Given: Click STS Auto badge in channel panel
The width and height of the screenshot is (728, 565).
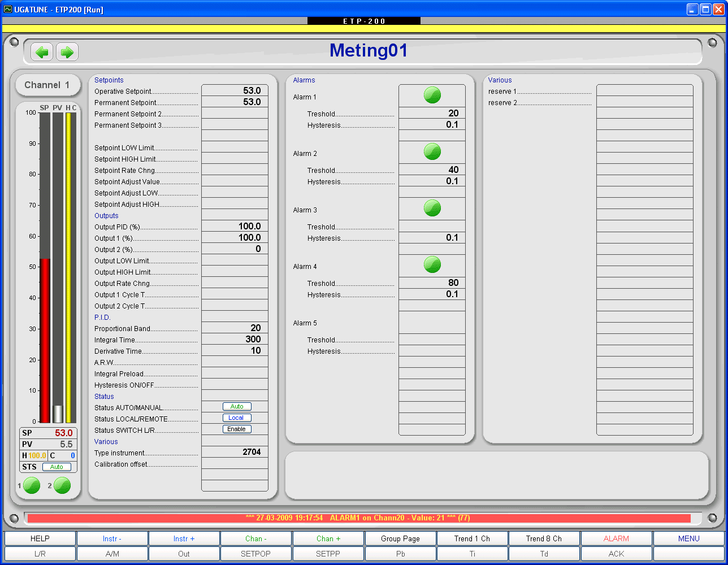Looking at the screenshot, I should (x=57, y=467).
